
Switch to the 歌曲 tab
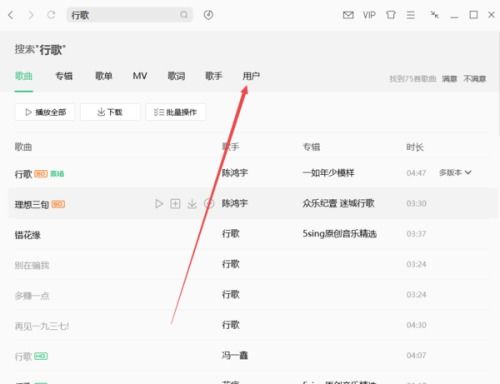[24, 76]
